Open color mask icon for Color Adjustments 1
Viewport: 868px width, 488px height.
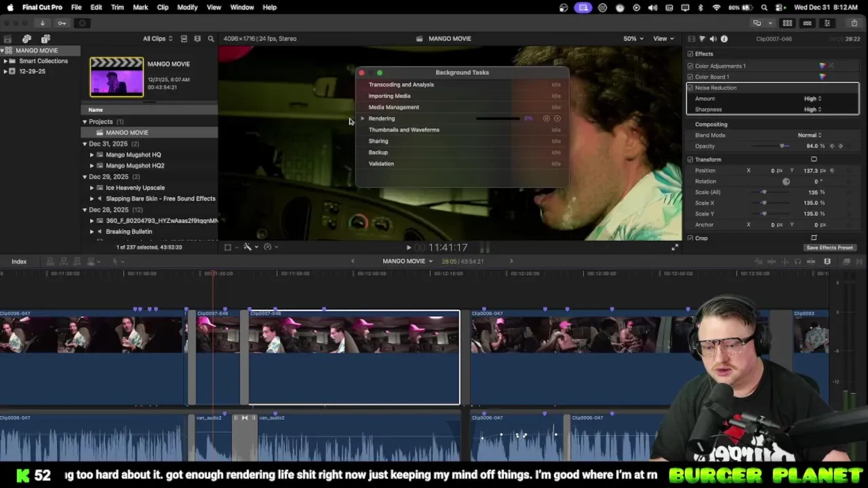point(831,66)
